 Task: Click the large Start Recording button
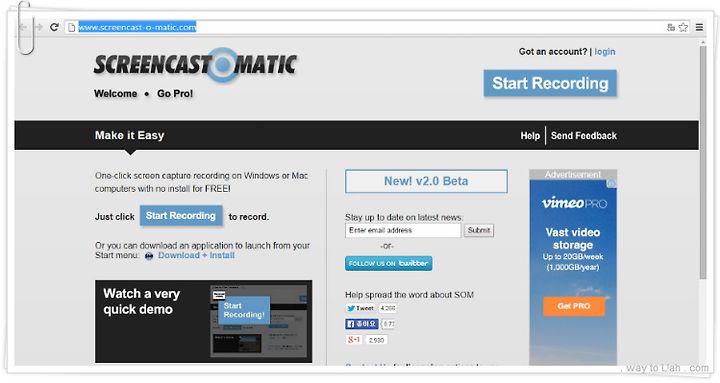[x=550, y=83]
